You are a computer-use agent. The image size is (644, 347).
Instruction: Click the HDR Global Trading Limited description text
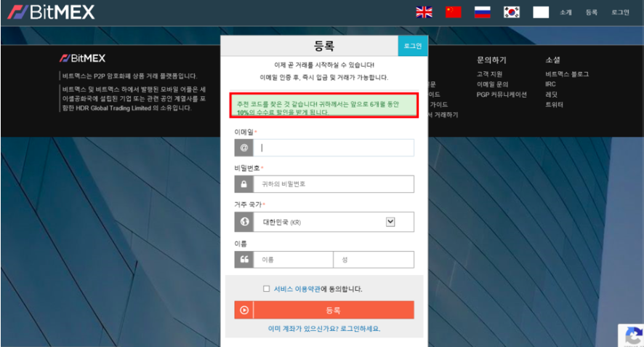click(134, 99)
